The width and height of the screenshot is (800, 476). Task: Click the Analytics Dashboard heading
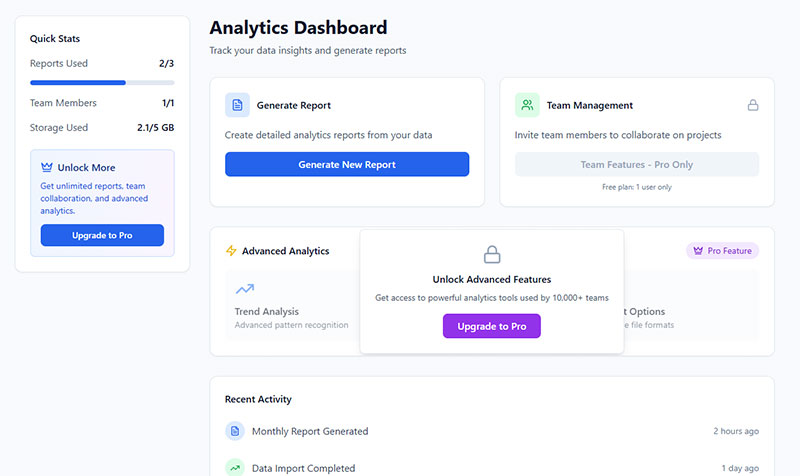[298, 28]
